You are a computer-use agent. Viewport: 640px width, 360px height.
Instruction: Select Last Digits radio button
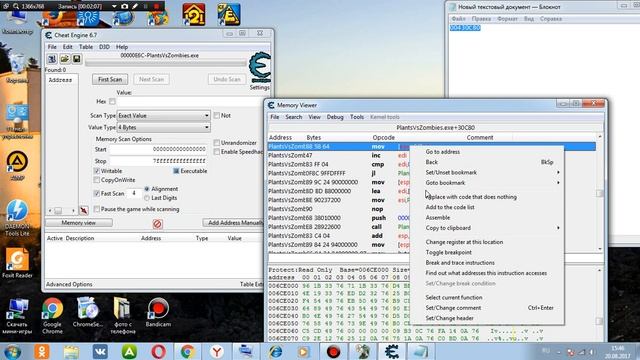point(147,198)
